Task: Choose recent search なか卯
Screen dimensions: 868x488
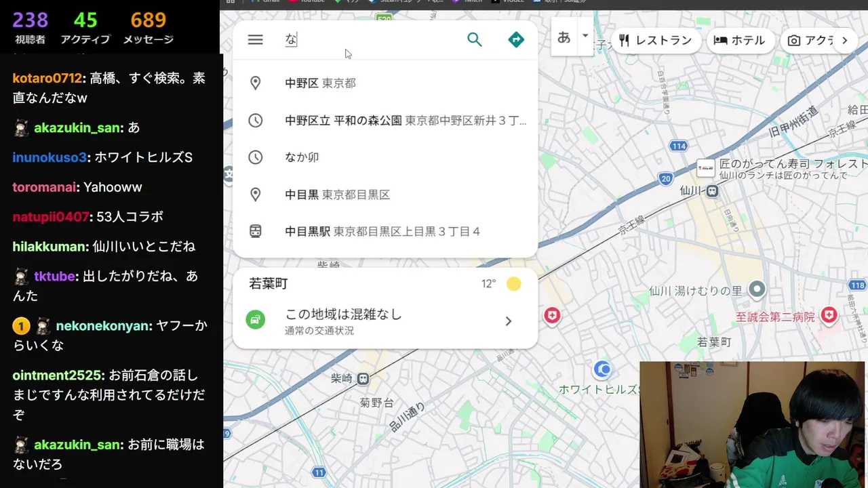Action: click(385, 157)
